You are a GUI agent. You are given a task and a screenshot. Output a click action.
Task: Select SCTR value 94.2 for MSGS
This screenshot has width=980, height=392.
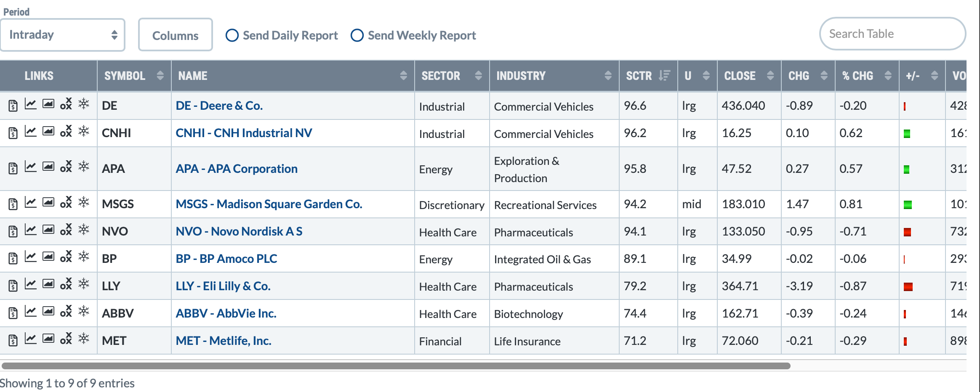[x=635, y=204]
